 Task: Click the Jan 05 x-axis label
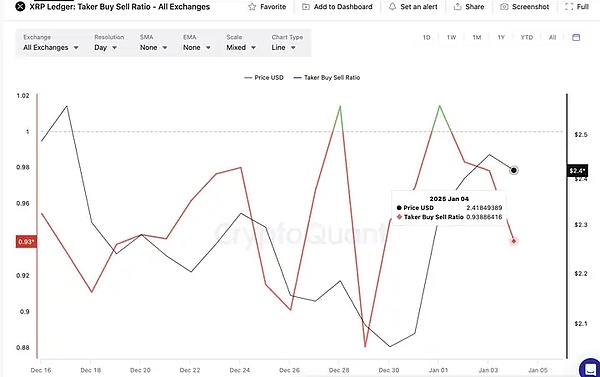point(538,370)
